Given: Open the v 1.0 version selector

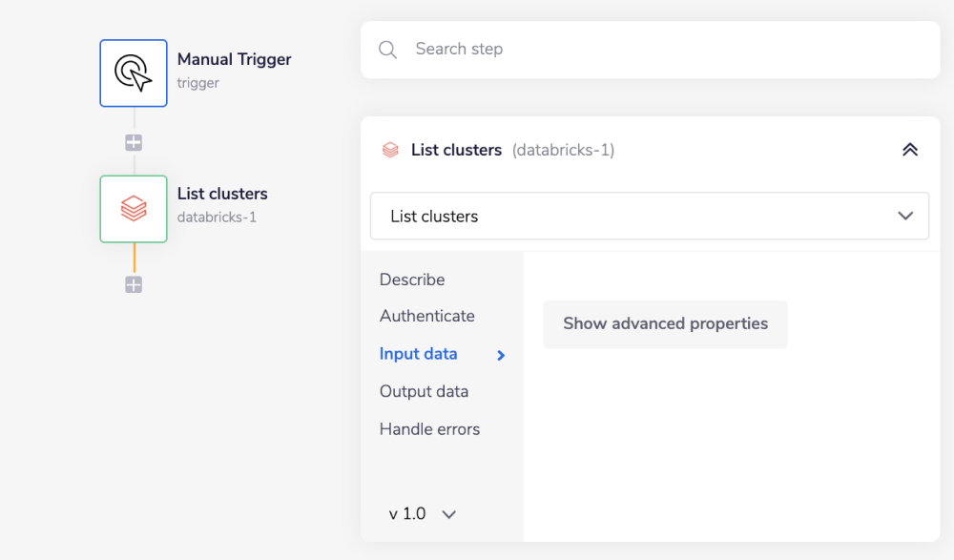Looking at the screenshot, I should point(421,513).
